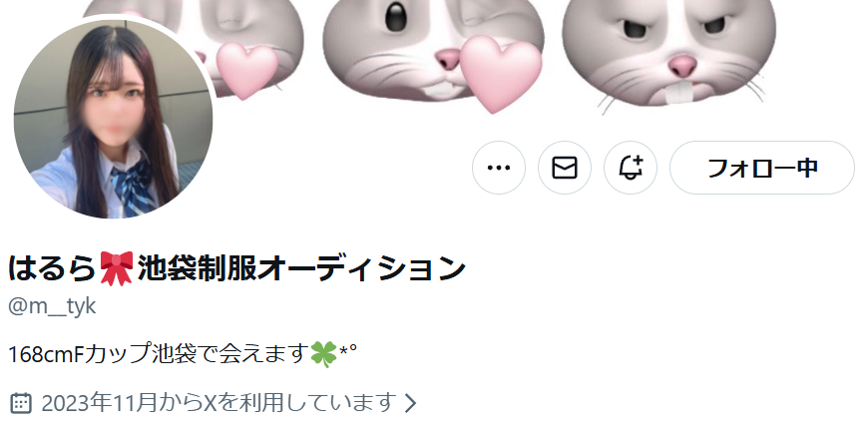Open the three-dot more options button
Viewport: 868px width, 440px height.
pyautogui.click(x=498, y=168)
